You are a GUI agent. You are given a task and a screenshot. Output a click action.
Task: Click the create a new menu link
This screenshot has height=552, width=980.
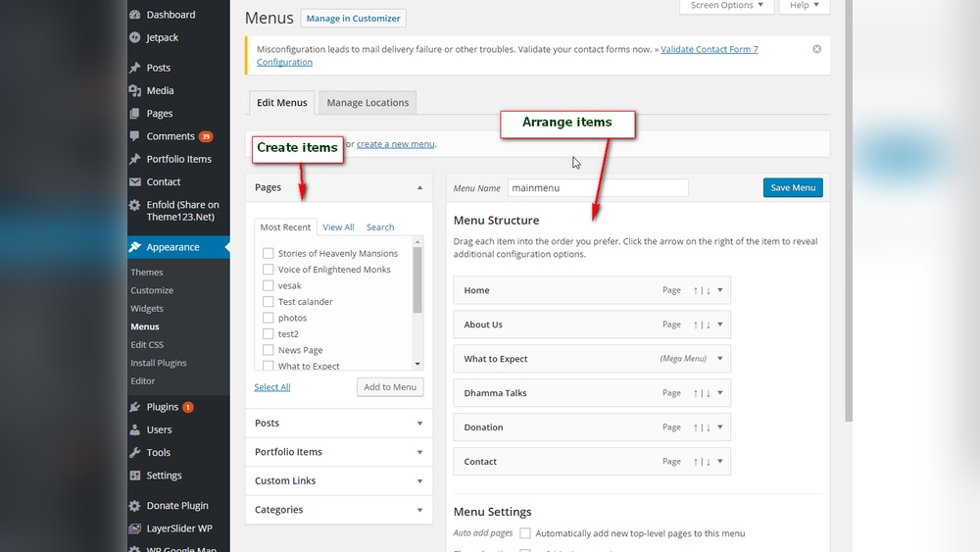396,144
